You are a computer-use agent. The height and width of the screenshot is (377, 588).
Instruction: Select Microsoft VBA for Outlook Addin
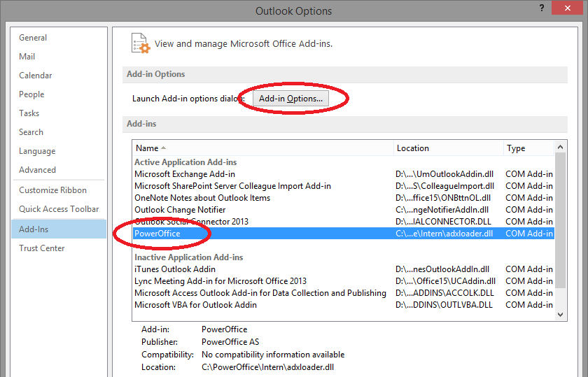click(343, 305)
